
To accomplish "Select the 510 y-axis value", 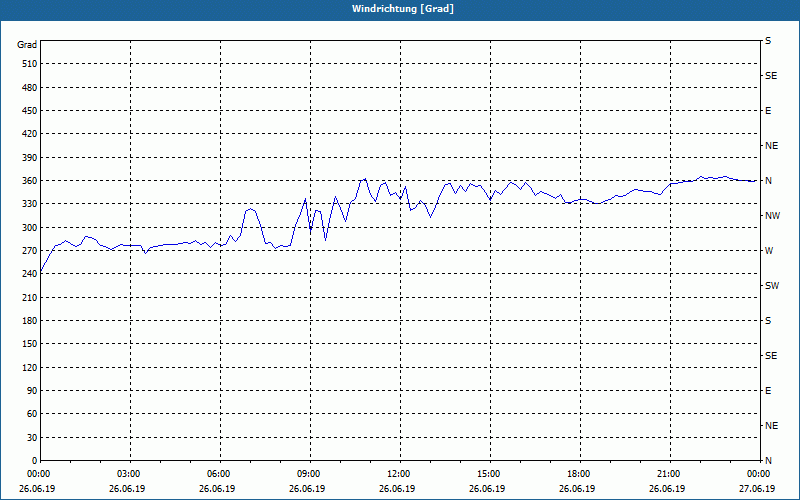I will click(x=30, y=64).
